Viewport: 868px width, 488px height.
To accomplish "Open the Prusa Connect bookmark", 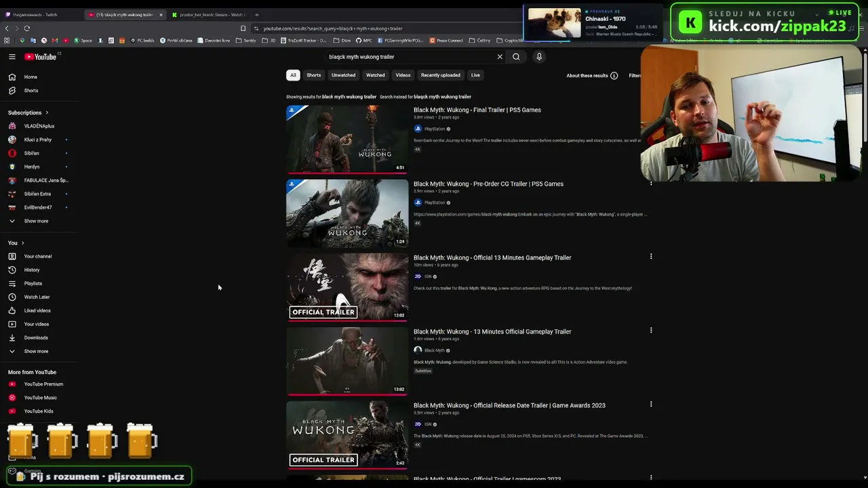I will point(447,41).
